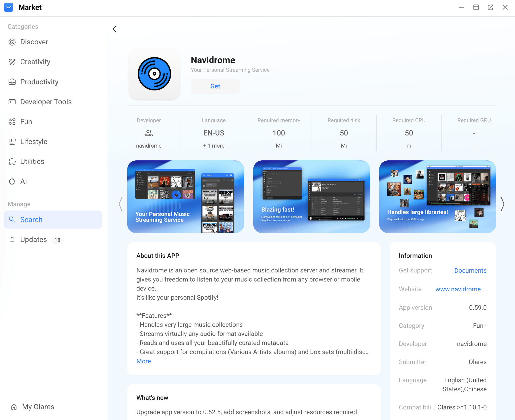Open the Search page

(53, 220)
